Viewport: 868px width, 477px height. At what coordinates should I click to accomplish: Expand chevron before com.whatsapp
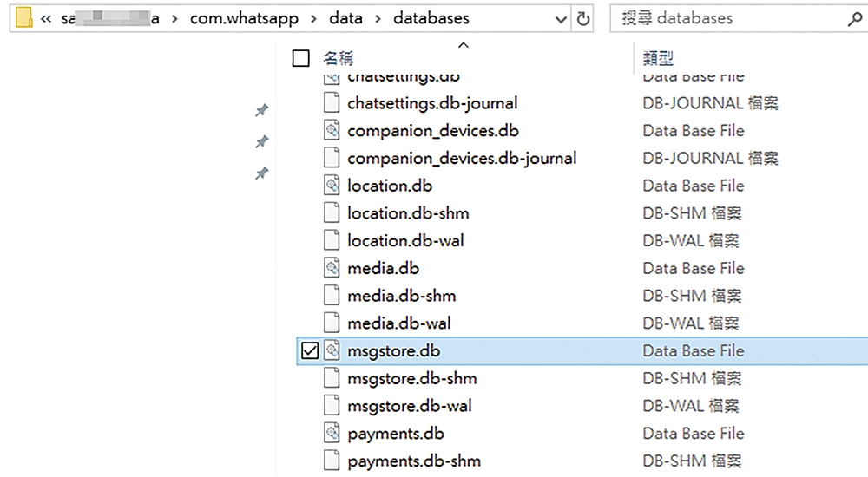point(175,19)
